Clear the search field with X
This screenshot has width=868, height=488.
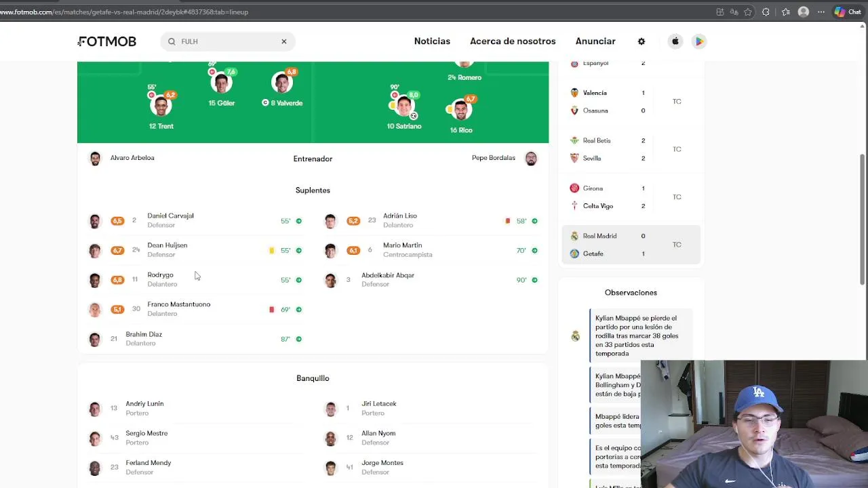click(284, 41)
